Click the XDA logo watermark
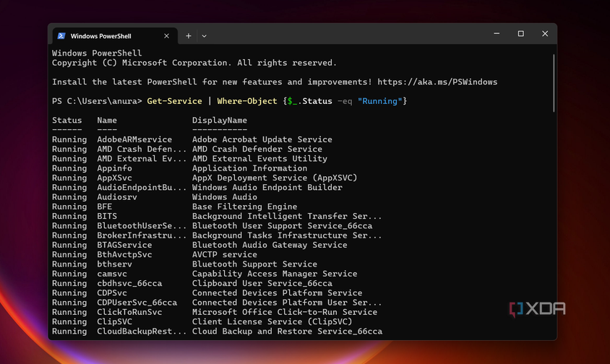The image size is (610, 364). (537, 309)
